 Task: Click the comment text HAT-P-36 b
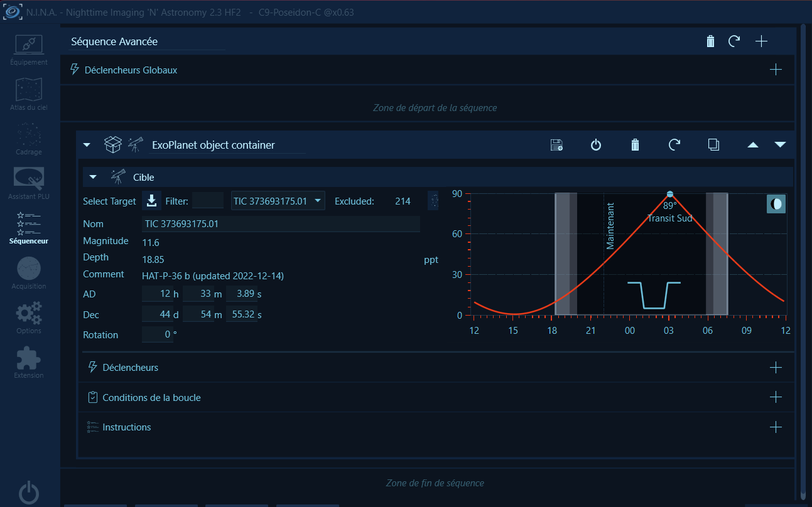pyautogui.click(x=214, y=275)
